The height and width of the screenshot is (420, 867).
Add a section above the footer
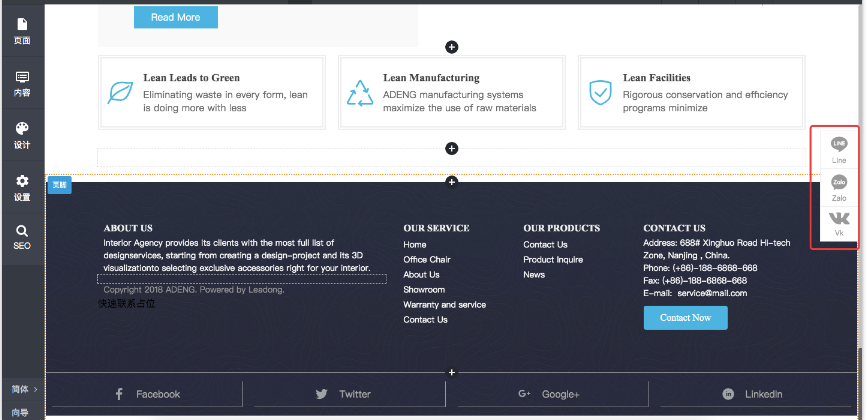tap(451, 181)
